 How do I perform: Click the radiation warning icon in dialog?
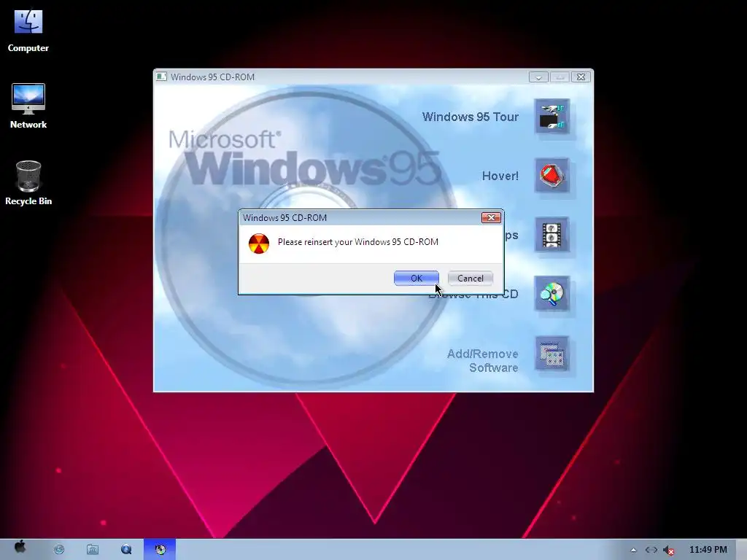click(259, 244)
